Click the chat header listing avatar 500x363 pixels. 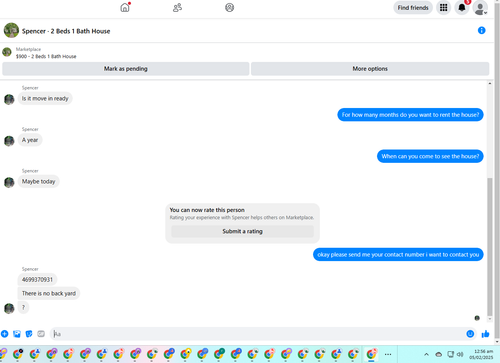(x=11, y=30)
